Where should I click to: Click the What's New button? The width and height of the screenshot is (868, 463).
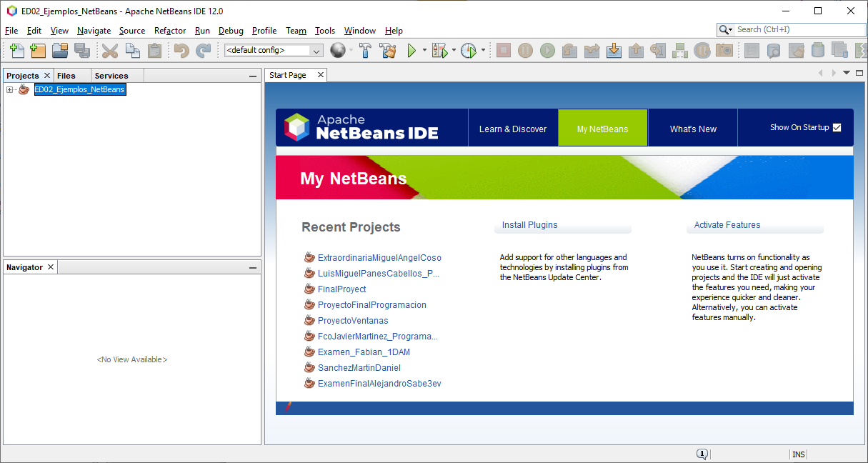[692, 129]
